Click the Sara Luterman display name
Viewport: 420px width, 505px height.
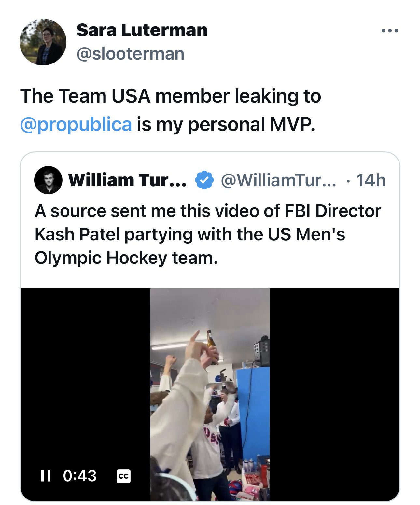point(142,31)
